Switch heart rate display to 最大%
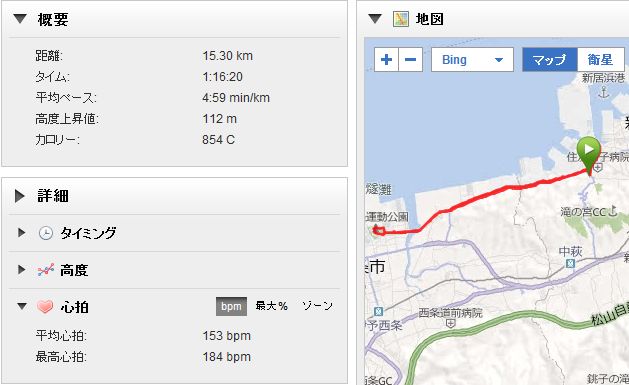 [272, 306]
